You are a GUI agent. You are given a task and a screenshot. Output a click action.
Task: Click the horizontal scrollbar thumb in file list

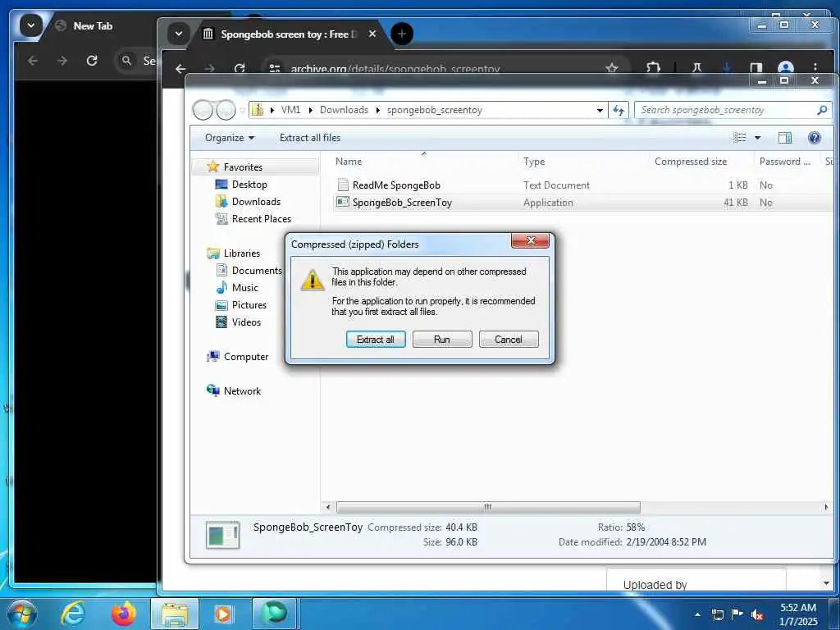click(487, 507)
